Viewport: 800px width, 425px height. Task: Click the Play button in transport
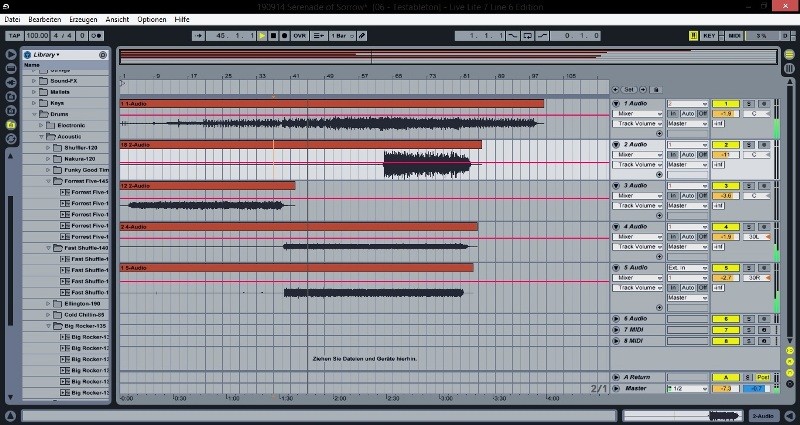point(262,36)
